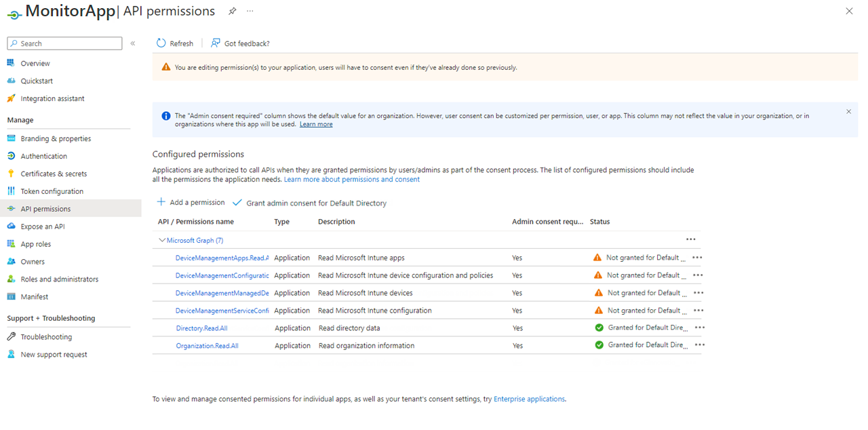Click the Admin consent required column header
This screenshot has width=868, height=430.
click(x=547, y=222)
